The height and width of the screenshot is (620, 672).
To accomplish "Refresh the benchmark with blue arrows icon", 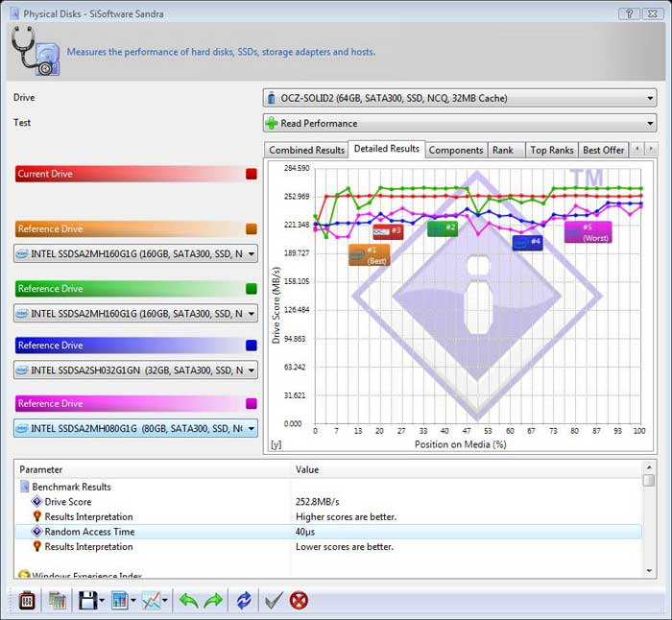I will point(244,600).
